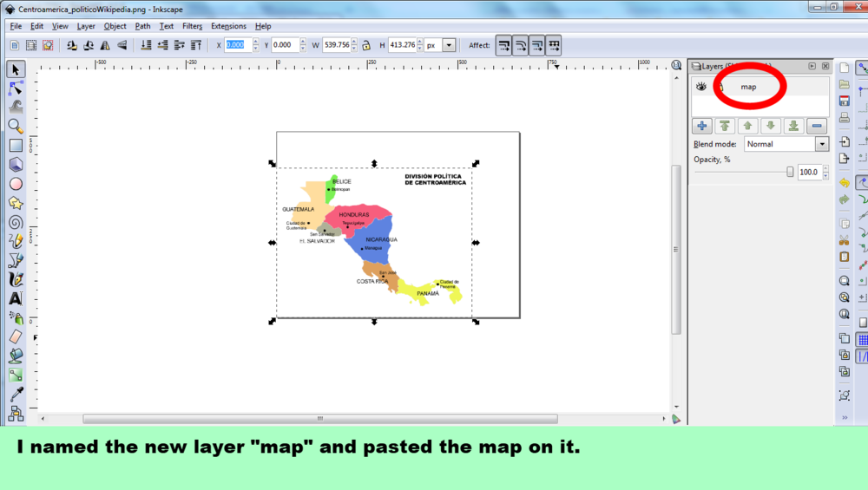Screen dimensions: 868x490
Task: Activate the Text tool
Action: pyautogui.click(x=16, y=297)
